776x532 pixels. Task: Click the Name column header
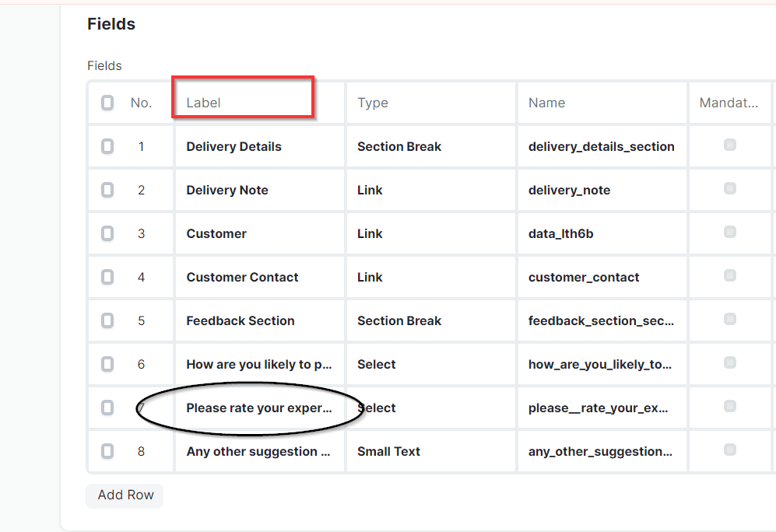click(x=602, y=103)
